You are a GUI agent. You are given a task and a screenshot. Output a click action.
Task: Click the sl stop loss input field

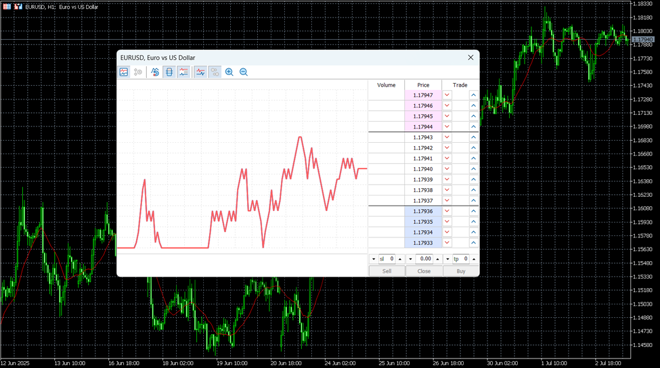386,259
